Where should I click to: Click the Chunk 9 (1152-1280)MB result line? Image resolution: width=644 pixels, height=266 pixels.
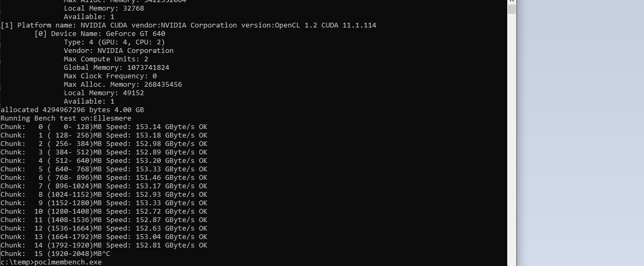click(x=103, y=203)
